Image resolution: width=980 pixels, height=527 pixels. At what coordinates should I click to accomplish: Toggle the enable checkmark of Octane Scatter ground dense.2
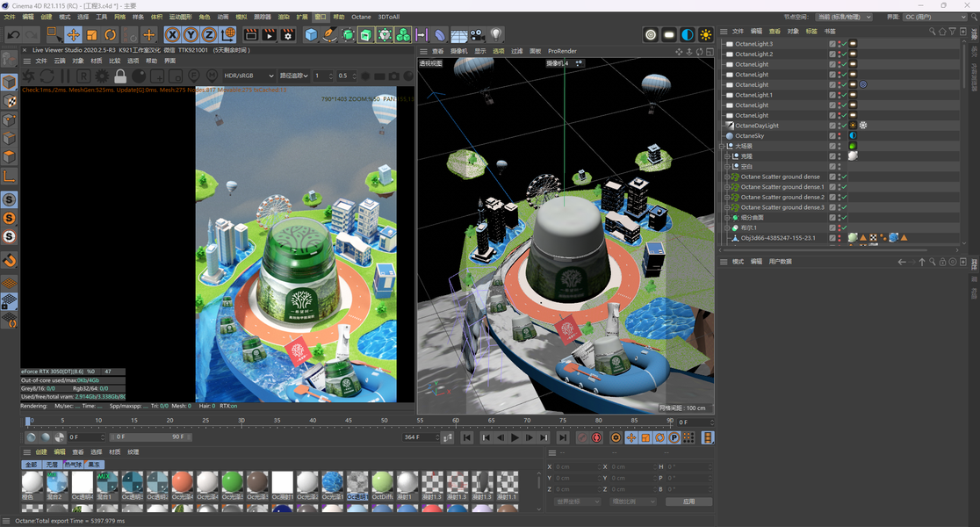tap(844, 197)
